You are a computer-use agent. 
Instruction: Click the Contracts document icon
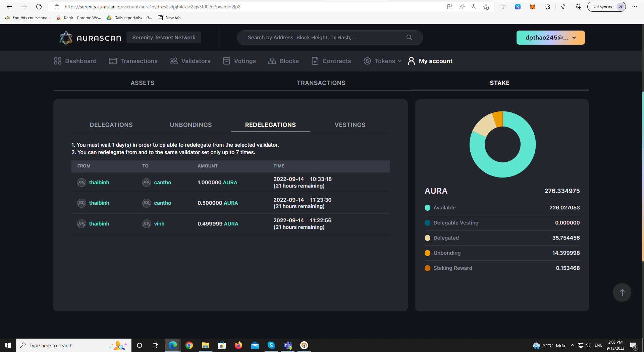(x=315, y=61)
